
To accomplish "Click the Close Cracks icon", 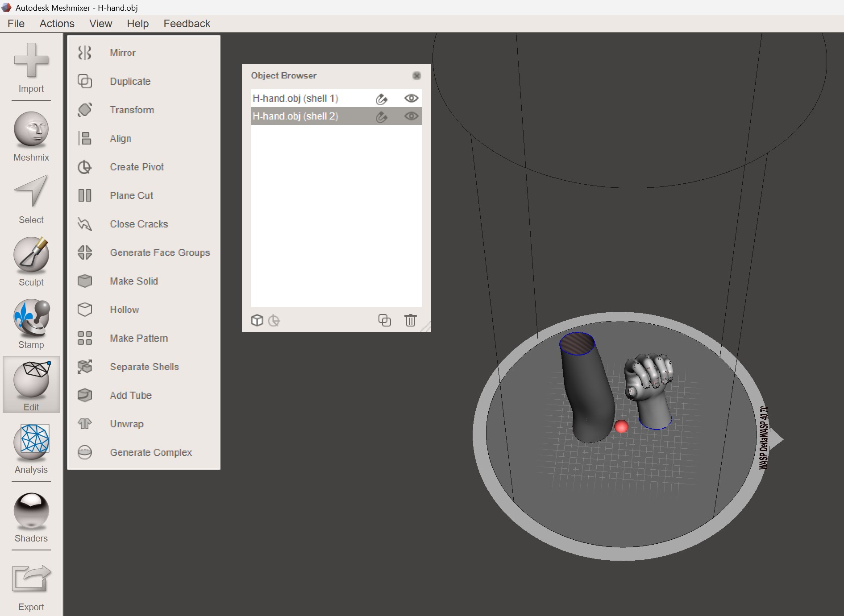I will [85, 224].
